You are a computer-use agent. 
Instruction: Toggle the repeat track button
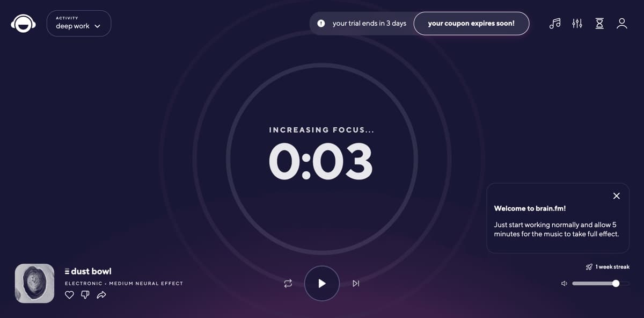(x=288, y=284)
